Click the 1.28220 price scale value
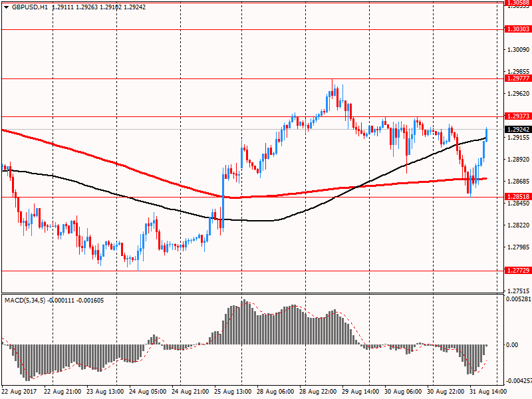This screenshot has width=532, height=399. click(x=519, y=225)
